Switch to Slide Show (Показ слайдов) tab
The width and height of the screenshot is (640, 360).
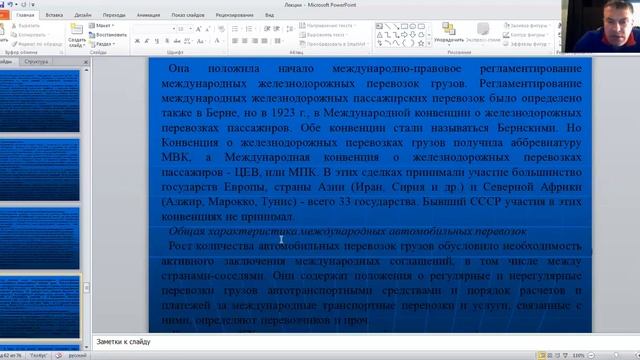pyautogui.click(x=188, y=15)
